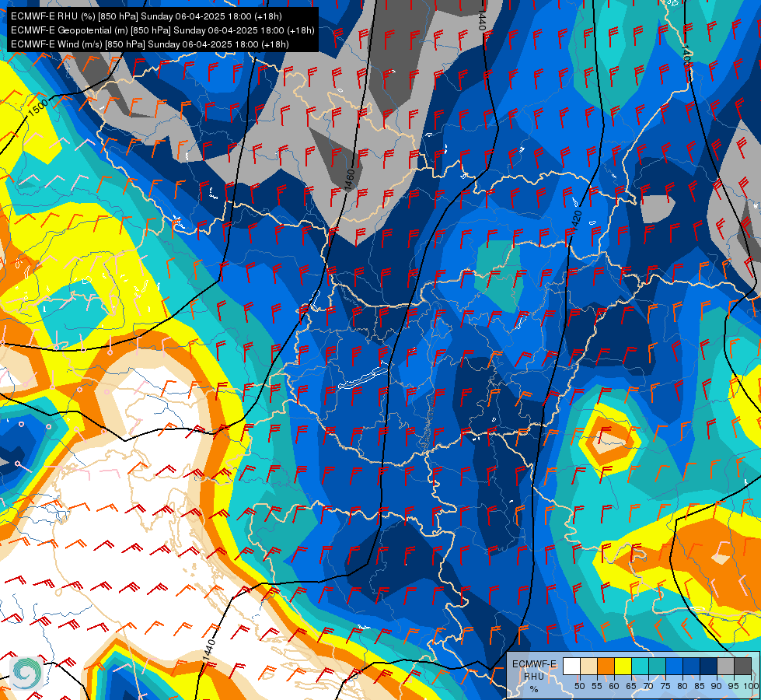Click the legend value 60
The height and width of the screenshot is (700, 761).
614,686
